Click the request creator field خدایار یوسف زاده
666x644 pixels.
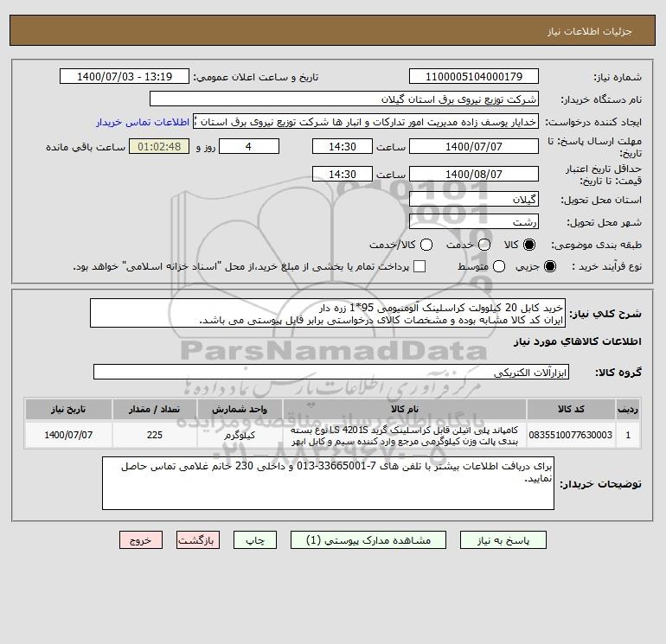coord(366,122)
